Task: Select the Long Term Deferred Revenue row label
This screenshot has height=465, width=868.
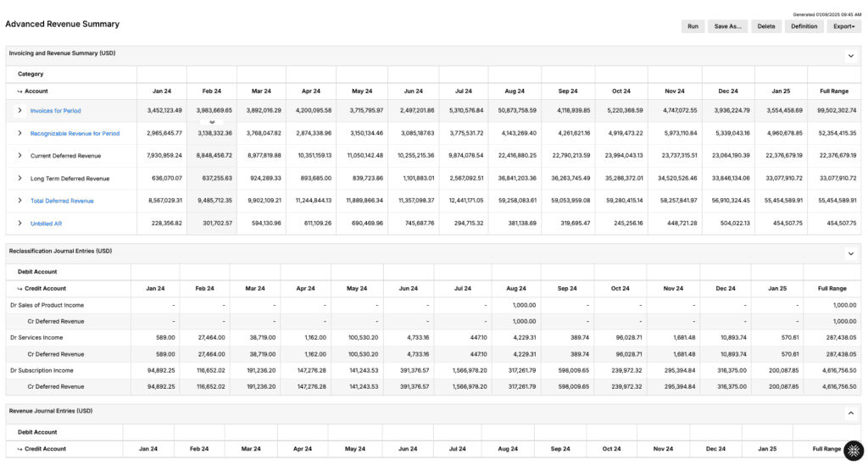Action: tap(70, 179)
